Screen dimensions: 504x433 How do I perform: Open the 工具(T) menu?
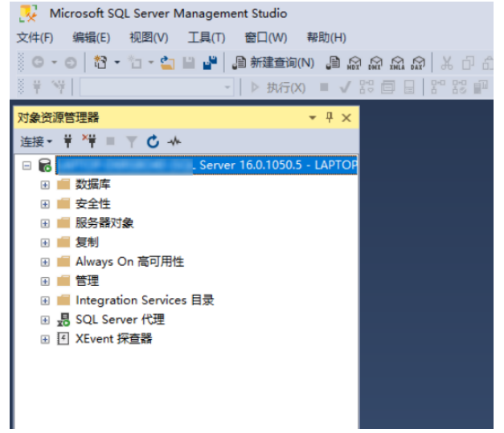(207, 38)
